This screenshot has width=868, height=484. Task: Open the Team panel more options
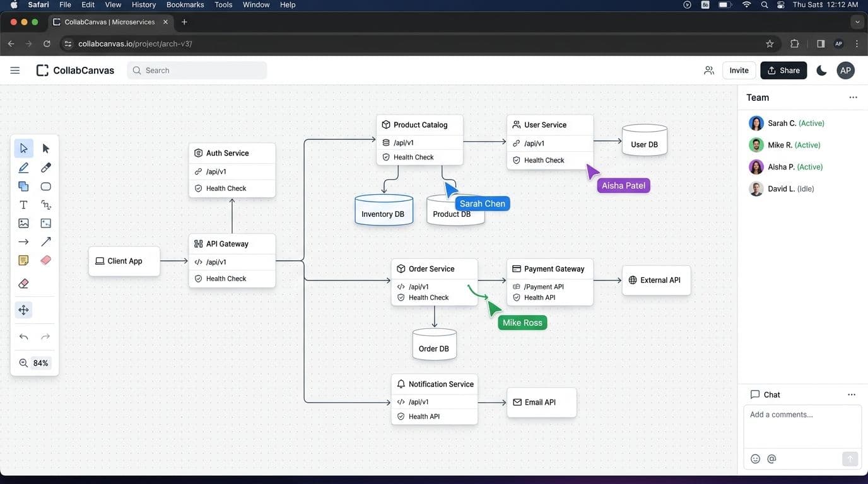[853, 98]
